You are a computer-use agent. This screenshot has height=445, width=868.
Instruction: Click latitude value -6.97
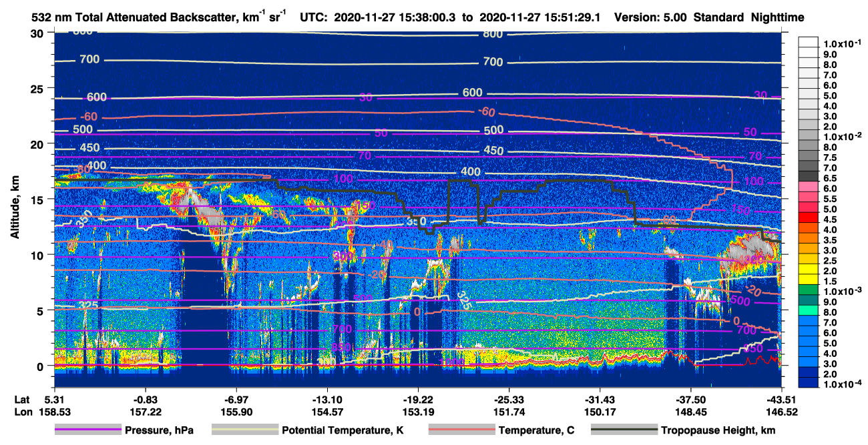[236, 399]
